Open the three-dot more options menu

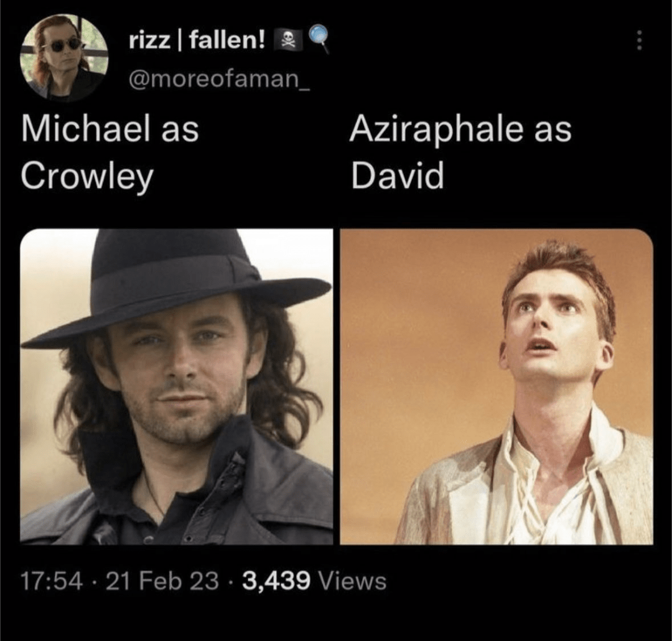click(x=639, y=41)
